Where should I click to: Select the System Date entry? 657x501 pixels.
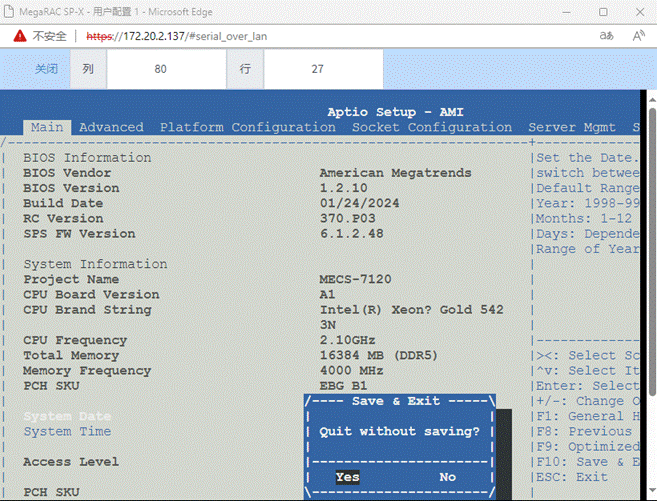(67, 416)
